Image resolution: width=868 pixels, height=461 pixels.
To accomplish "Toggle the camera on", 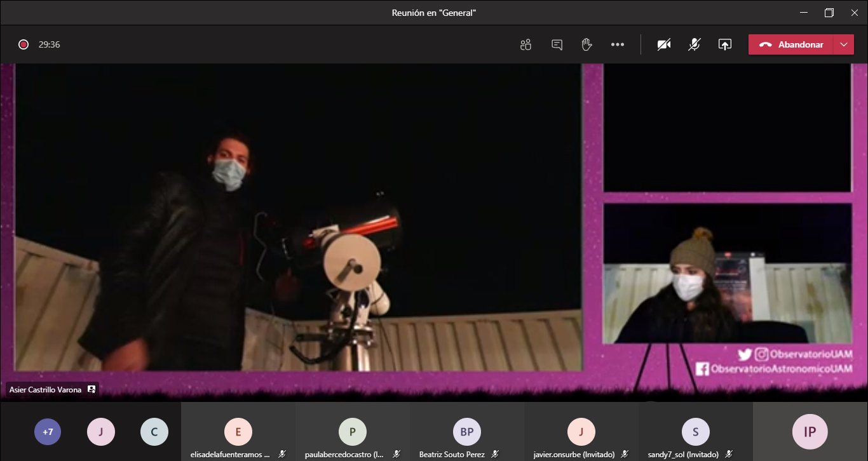I will tap(664, 44).
